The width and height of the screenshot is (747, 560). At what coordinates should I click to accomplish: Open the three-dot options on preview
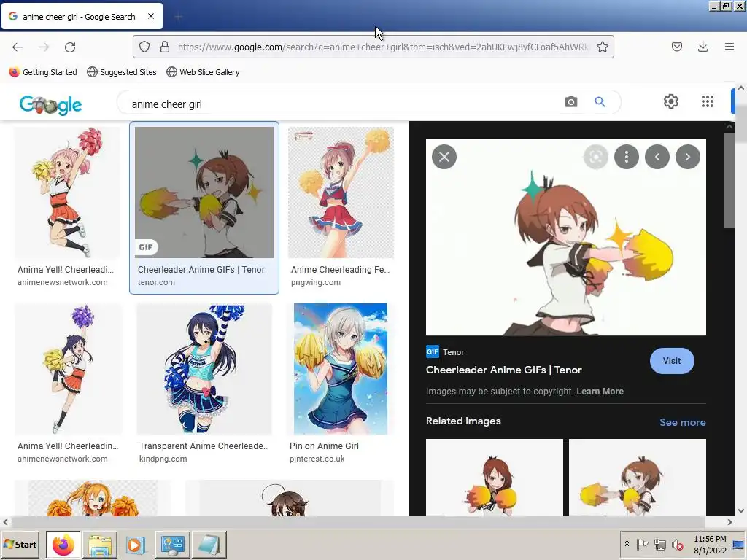(x=627, y=157)
